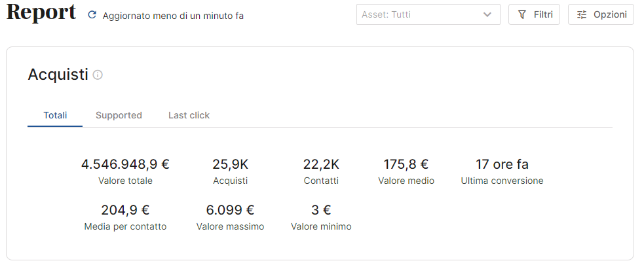Screen dimensions: 644x263
Task: Switch to the Supported tab
Action: point(119,116)
